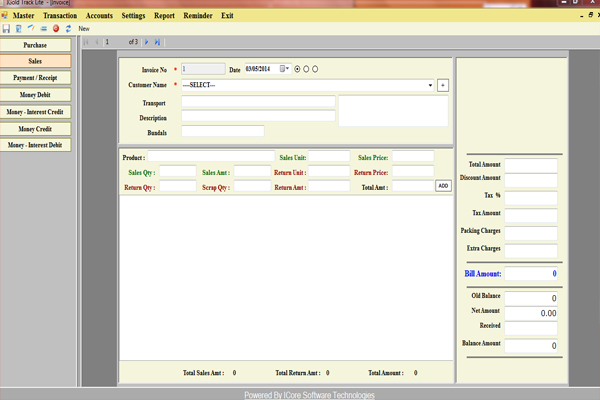Go to the next invoice record arrow
Image resolution: width=600 pixels, height=400 pixels.
pos(147,42)
